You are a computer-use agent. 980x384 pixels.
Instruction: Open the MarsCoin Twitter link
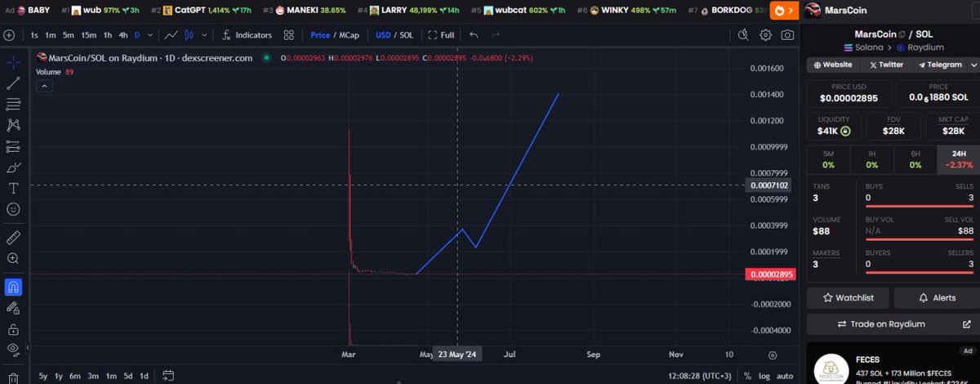886,65
